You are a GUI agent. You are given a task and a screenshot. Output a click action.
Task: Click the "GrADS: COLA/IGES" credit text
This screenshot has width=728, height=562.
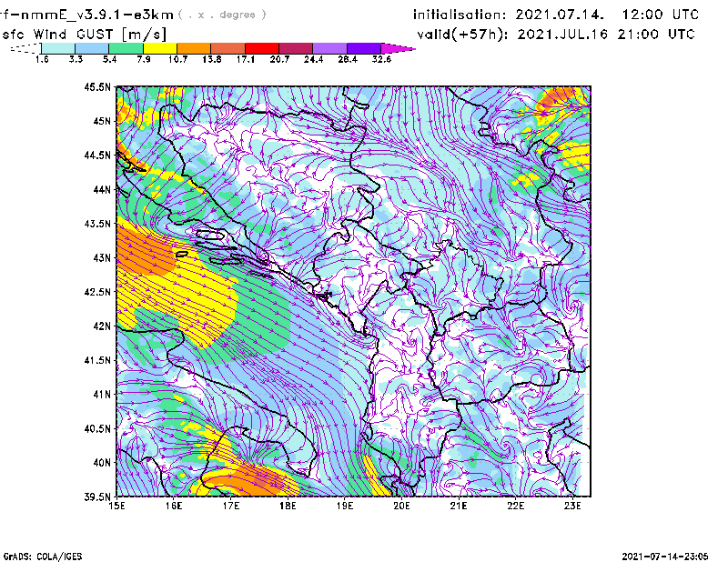click(42, 557)
